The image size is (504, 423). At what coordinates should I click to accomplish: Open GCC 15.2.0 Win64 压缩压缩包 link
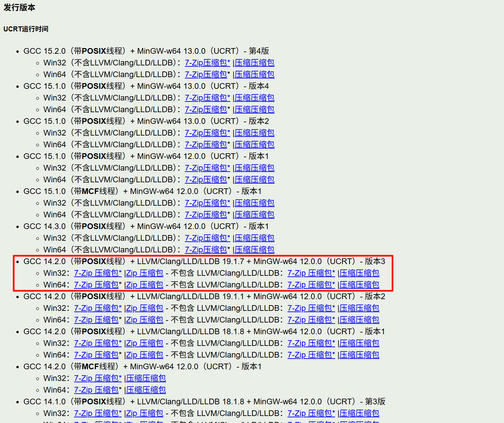tap(254, 74)
